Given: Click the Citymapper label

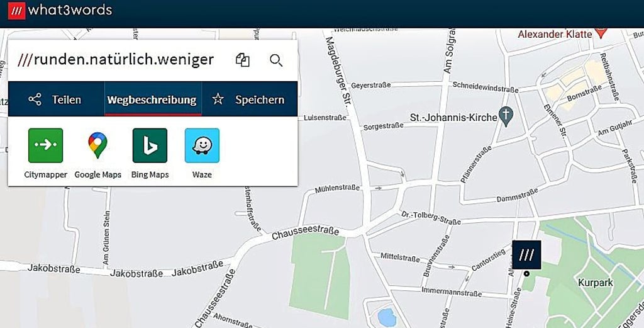Looking at the screenshot, I should [45, 174].
